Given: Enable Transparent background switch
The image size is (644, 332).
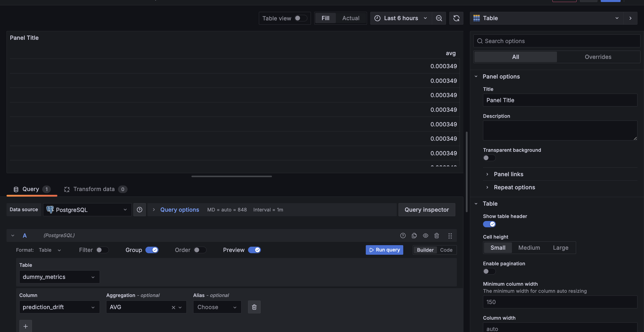Looking at the screenshot, I should [x=489, y=158].
